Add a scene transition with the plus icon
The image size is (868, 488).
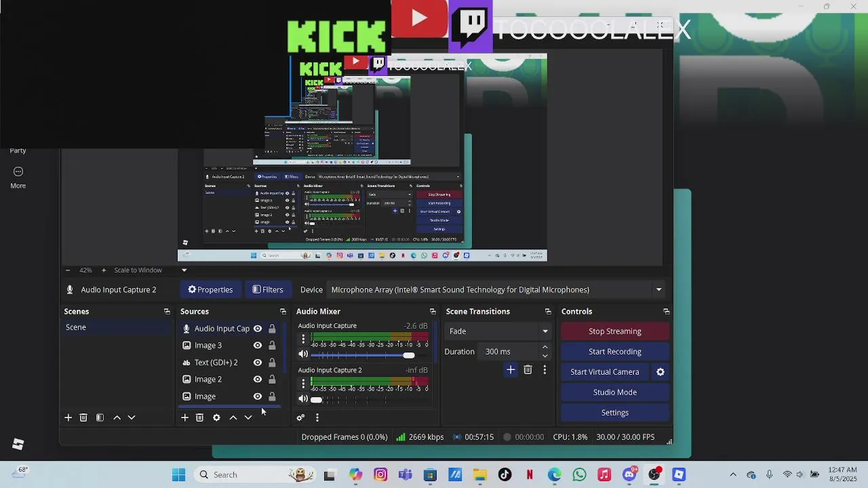coord(511,369)
